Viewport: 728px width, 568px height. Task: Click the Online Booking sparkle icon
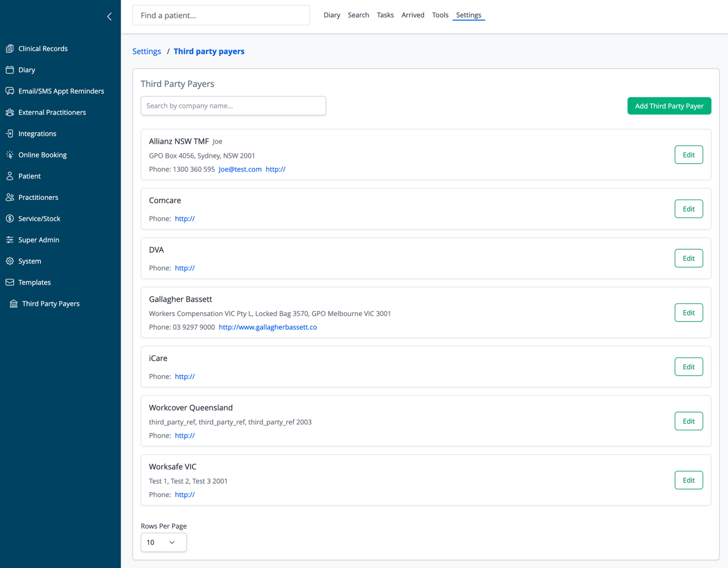(10, 155)
